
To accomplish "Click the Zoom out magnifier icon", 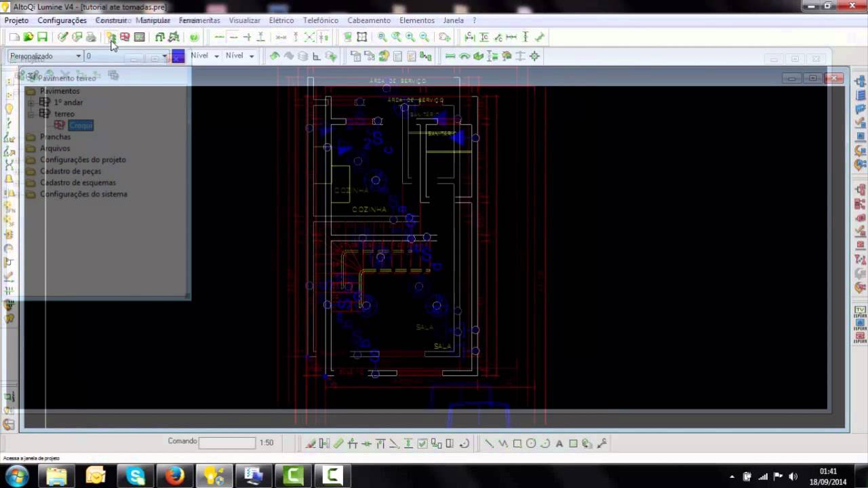I will [424, 37].
